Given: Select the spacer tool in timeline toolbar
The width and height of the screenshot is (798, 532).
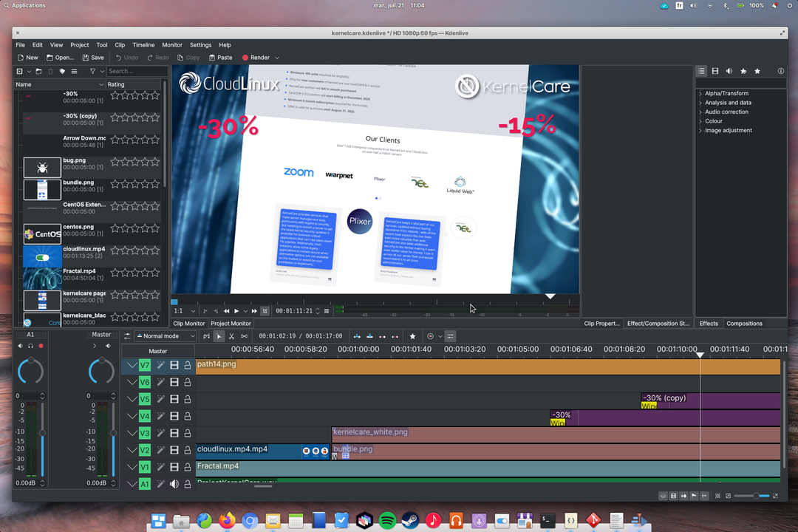Looking at the screenshot, I should [x=245, y=336].
